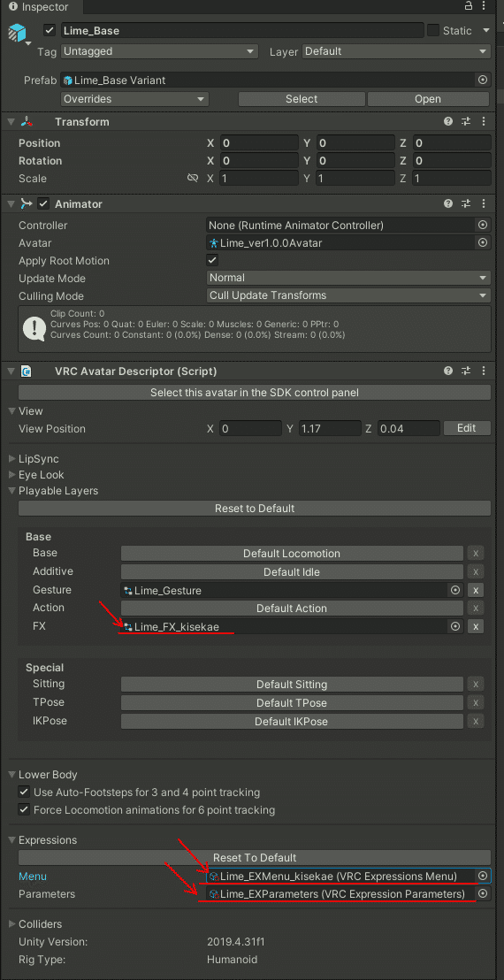Open VRC Avatar Descriptor presets icon
The width and height of the screenshot is (504, 980).
pos(466,371)
